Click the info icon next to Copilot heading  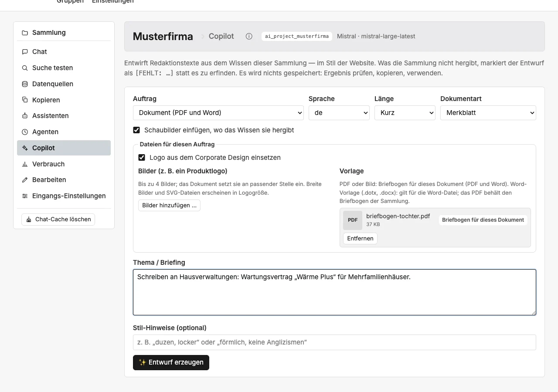coord(249,36)
